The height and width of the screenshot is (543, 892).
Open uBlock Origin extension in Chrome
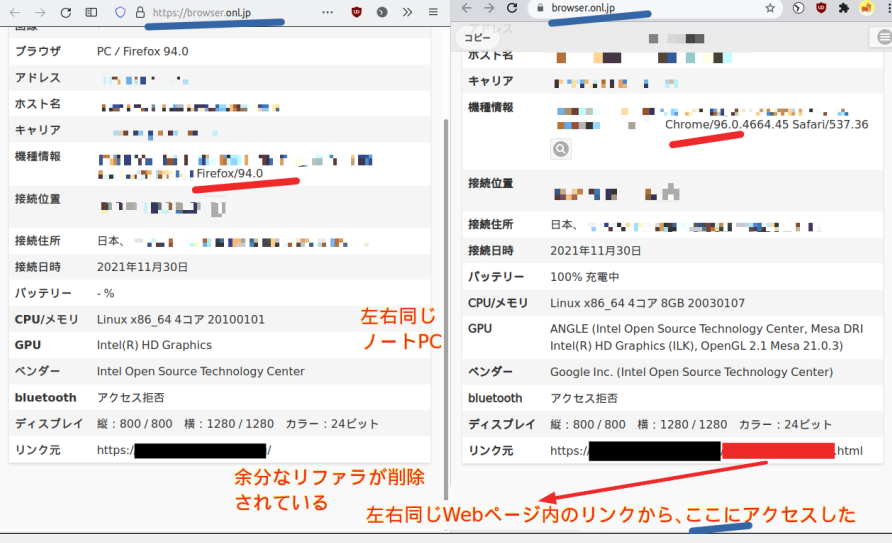click(x=821, y=8)
